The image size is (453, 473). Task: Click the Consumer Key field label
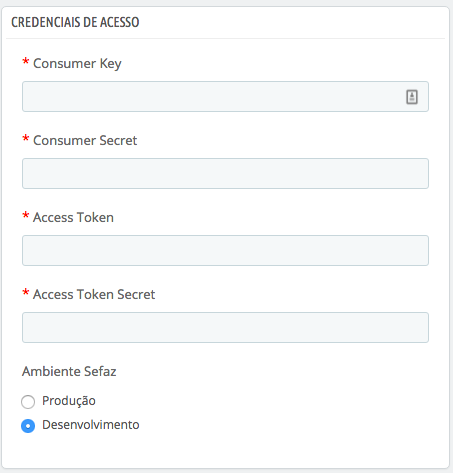point(77,64)
